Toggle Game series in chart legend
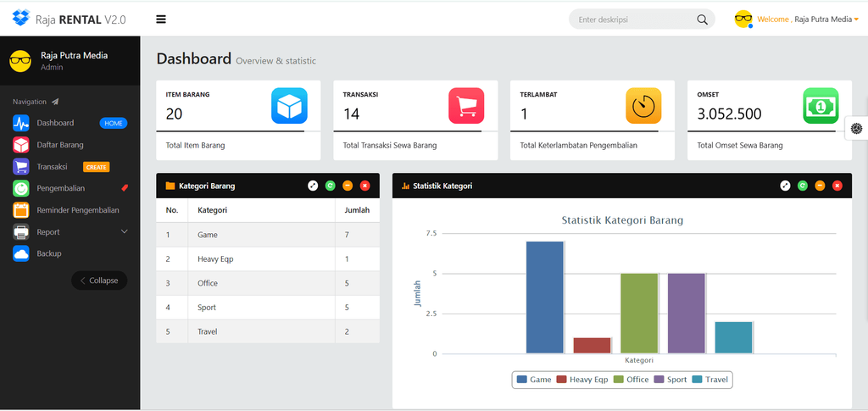Viewport: 868px width, 411px height. pos(534,380)
